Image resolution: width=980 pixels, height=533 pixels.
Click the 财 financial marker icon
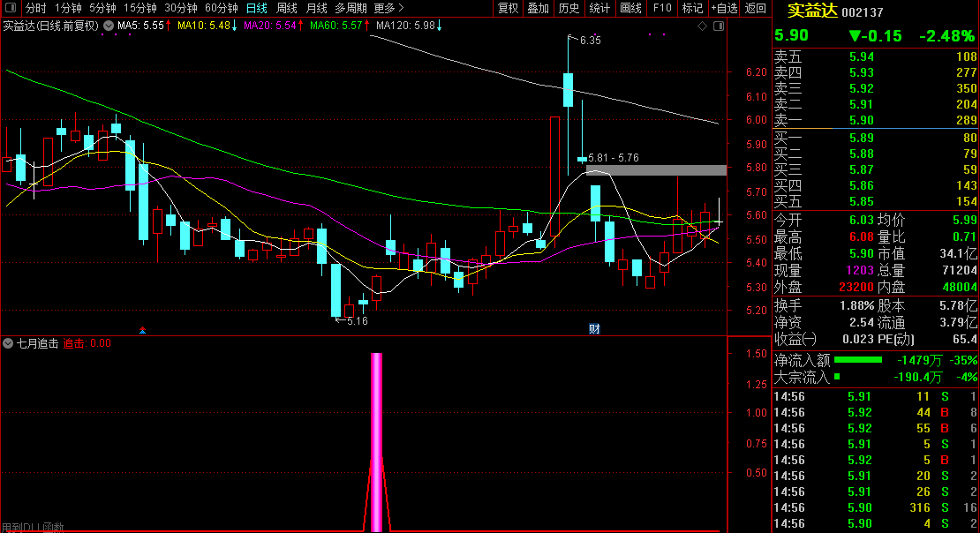(594, 329)
